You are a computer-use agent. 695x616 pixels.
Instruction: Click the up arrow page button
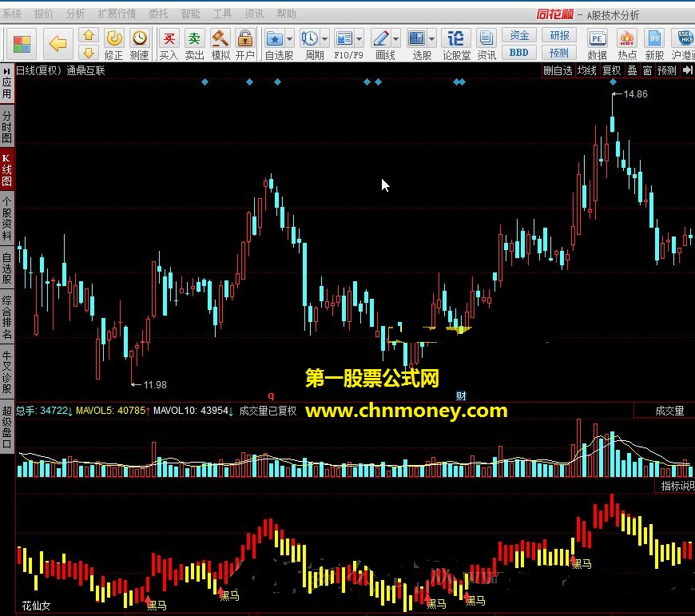point(89,35)
